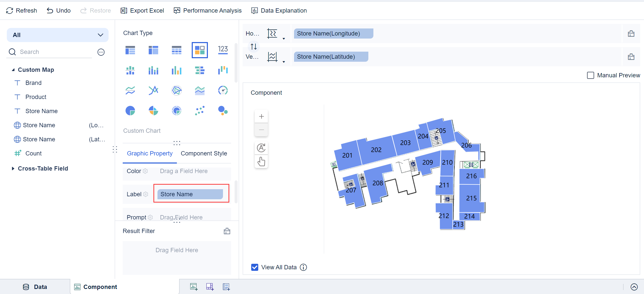Uncheck the View All Data checkbox
This screenshot has width=644, height=294.
point(255,267)
